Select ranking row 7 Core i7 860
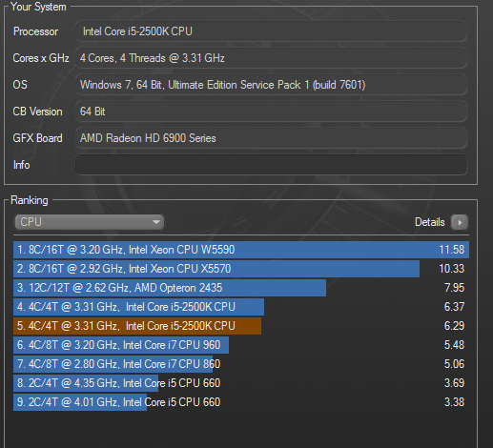493x448 pixels. click(x=241, y=364)
